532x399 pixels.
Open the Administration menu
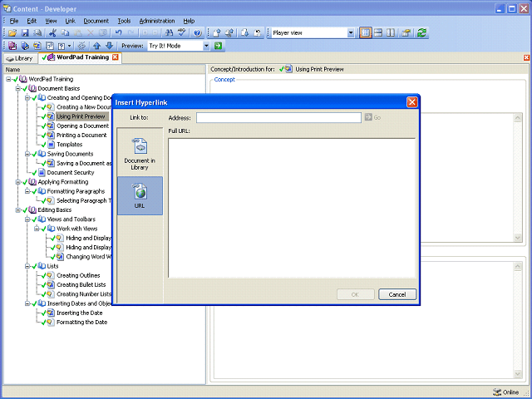157,21
